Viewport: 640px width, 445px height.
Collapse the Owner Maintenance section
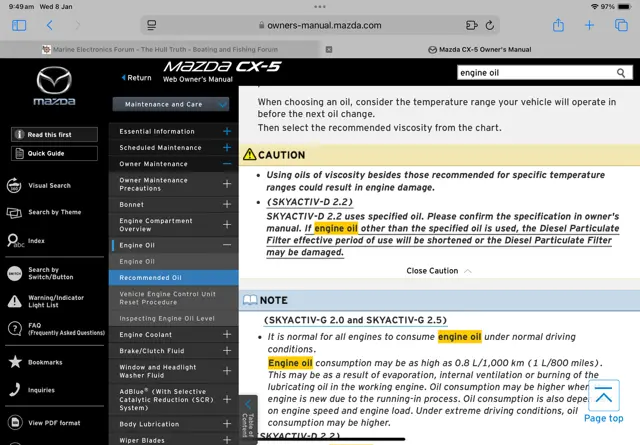click(x=227, y=164)
